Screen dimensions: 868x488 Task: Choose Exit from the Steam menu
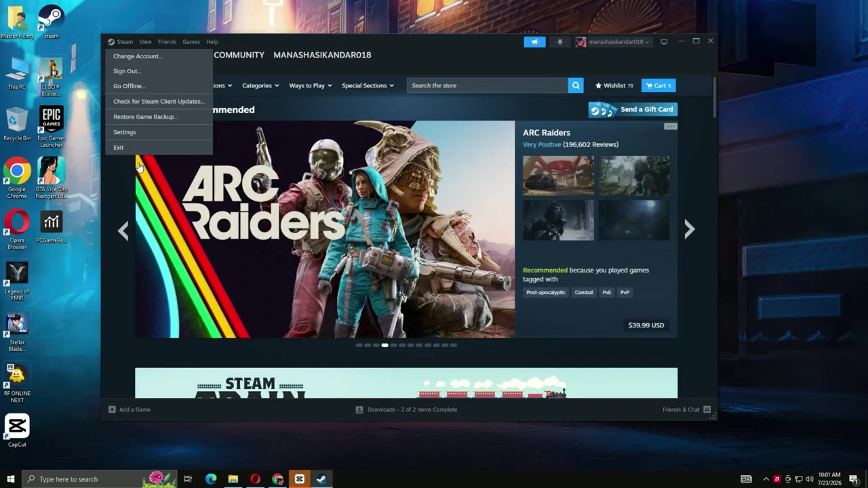tap(159, 147)
